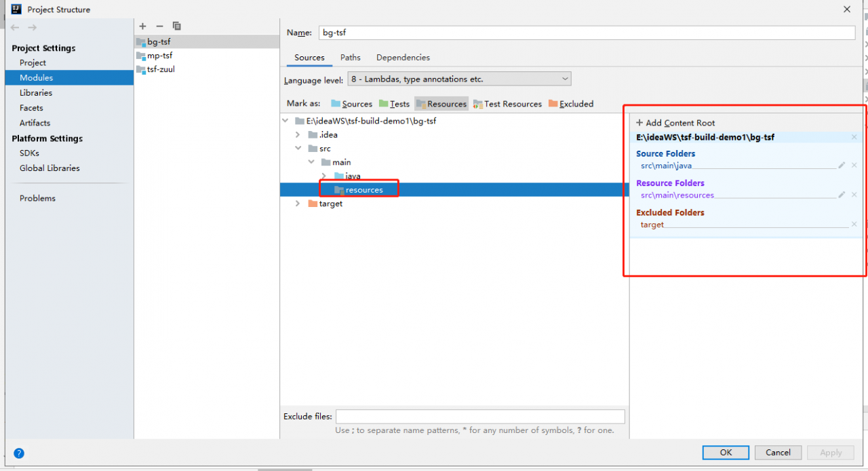This screenshot has width=868, height=471.
Task: Go back with the left arrow
Action: pyautogui.click(x=15, y=27)
